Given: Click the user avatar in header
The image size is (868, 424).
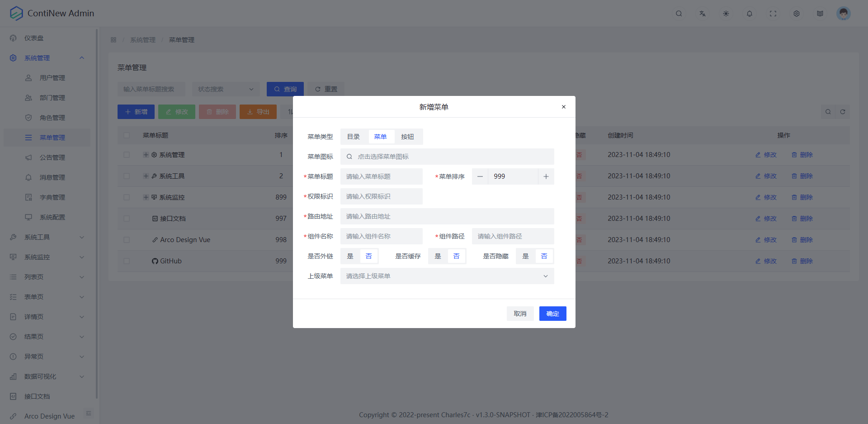Looking at the screenshot, I should point(843,14).
